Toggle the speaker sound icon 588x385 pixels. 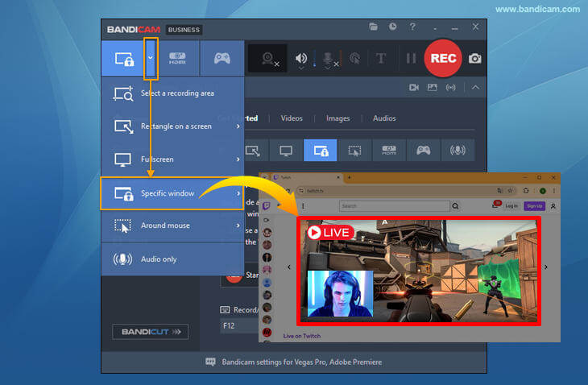click(300, 58)
